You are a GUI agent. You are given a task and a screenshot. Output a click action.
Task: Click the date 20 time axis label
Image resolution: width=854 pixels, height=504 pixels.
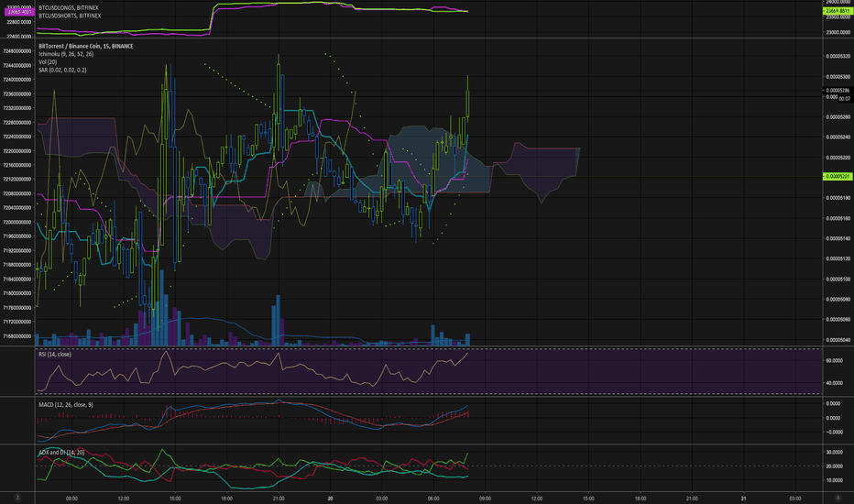click(x=330, y=499)
